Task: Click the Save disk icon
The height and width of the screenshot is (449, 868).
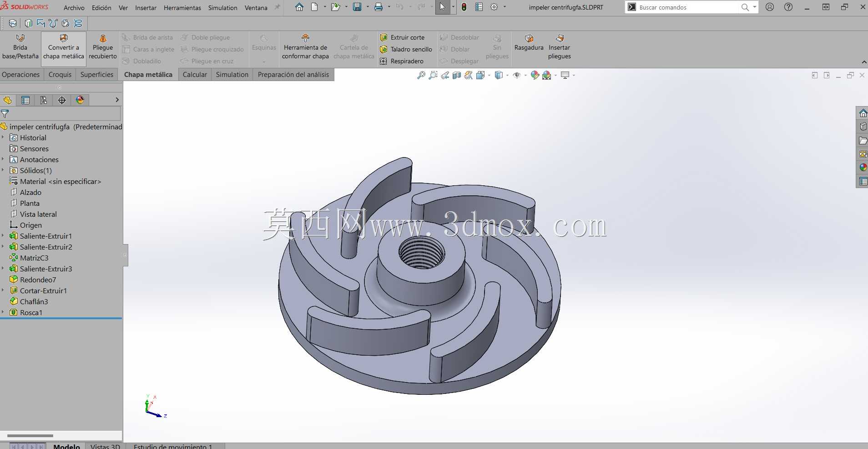Action: pyautogui.click(x=357, y=7)
